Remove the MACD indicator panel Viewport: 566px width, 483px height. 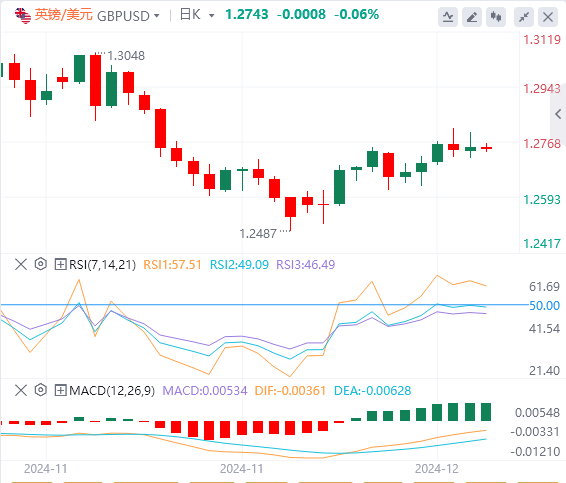pyautogui.click(x=21, y=390)
